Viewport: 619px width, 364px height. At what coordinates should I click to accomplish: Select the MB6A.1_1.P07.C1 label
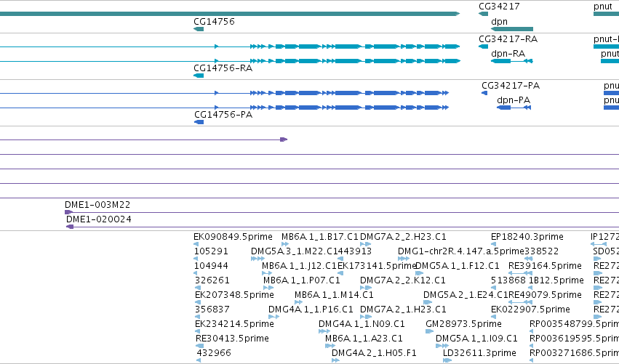pos(302,280)
